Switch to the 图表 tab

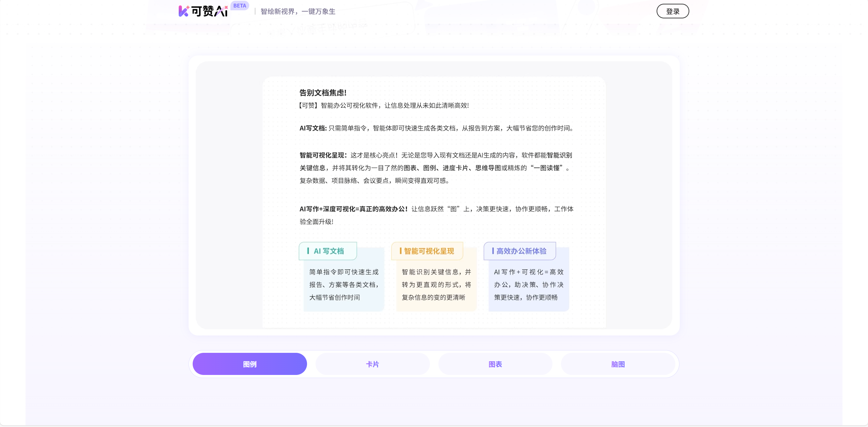point(495,364)
